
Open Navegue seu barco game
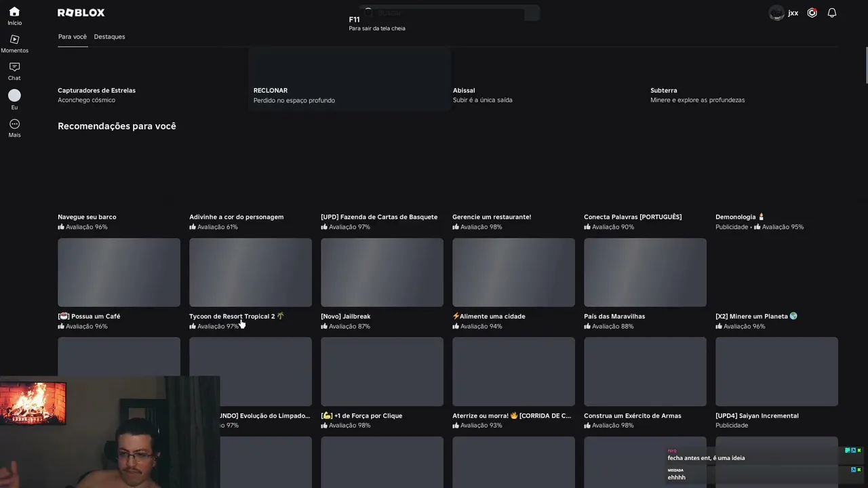[x=87, y=217]
